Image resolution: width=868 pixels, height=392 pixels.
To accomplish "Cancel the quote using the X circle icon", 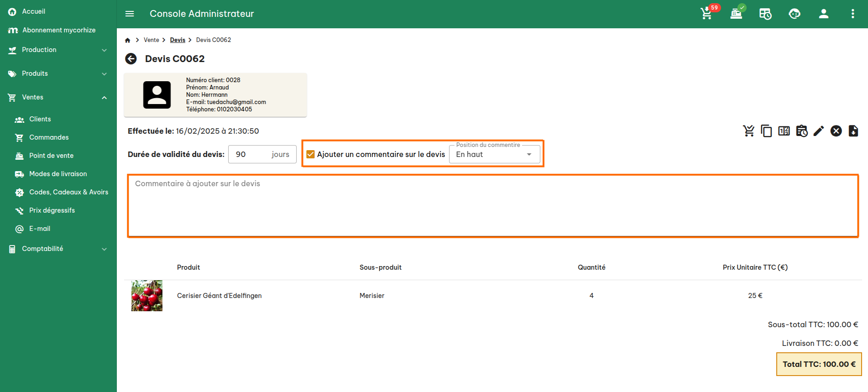I will click(836, 131).
